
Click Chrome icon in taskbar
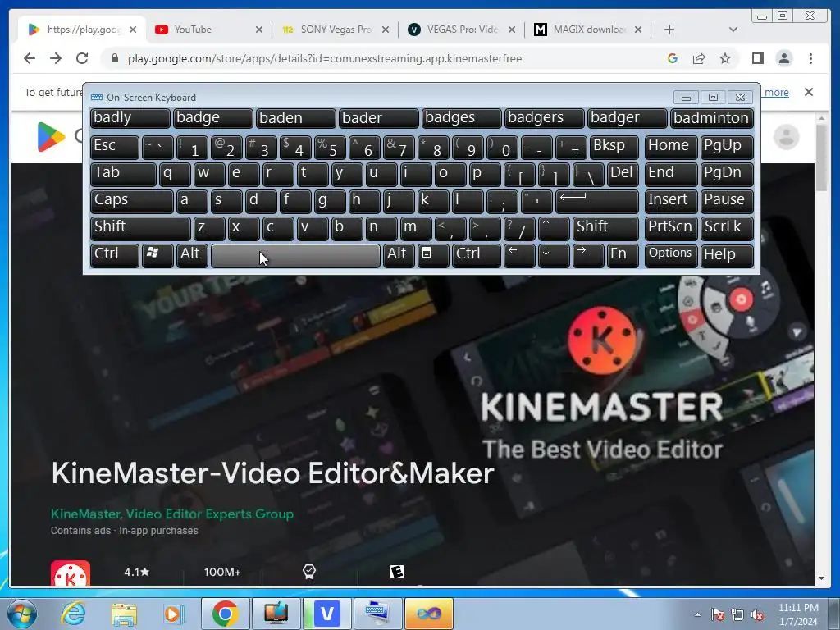225,614
